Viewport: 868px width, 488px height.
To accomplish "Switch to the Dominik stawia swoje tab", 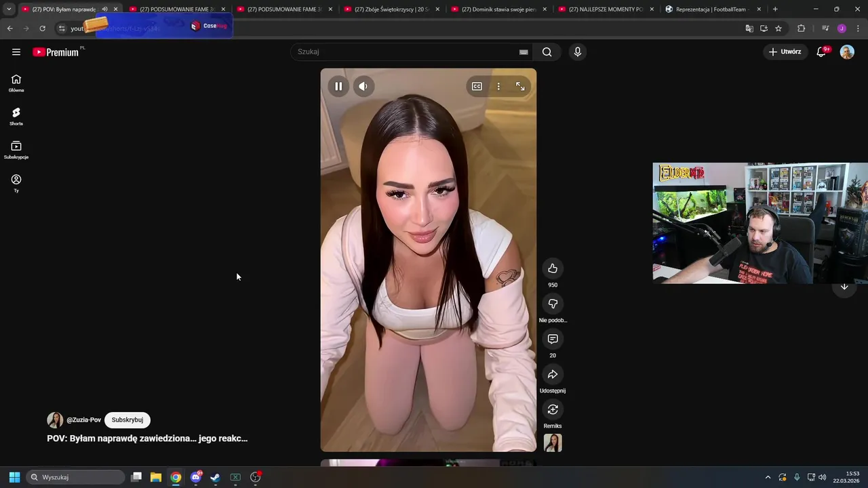I will [x=499, y=9].
